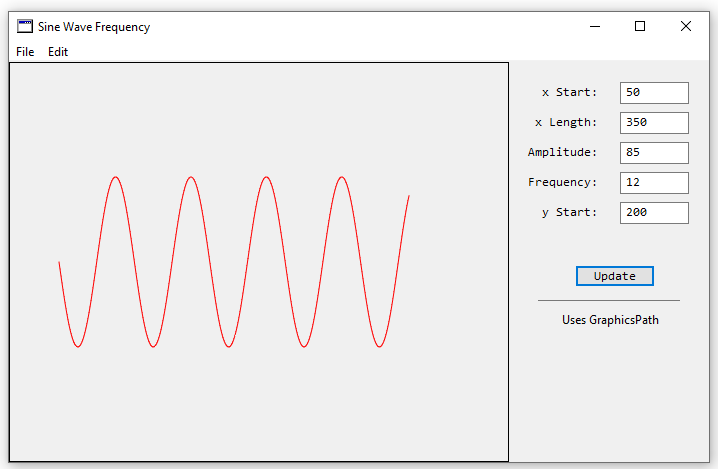Click the 'Frequency:' label
718x469 pixels.
562,183
